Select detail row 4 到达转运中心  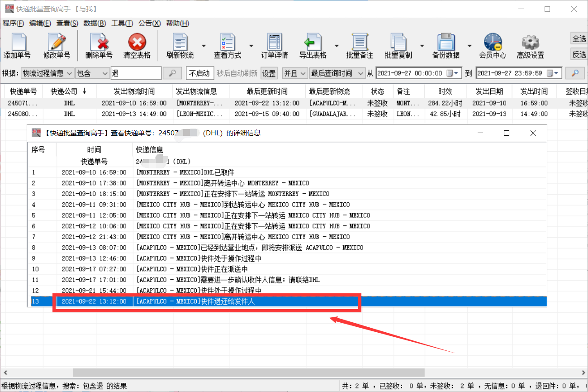tap(287, 205)
